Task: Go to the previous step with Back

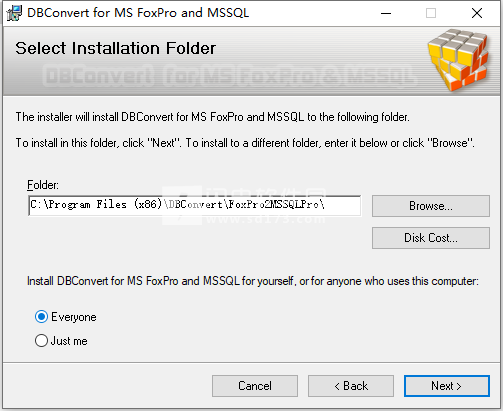Action: 351,386
